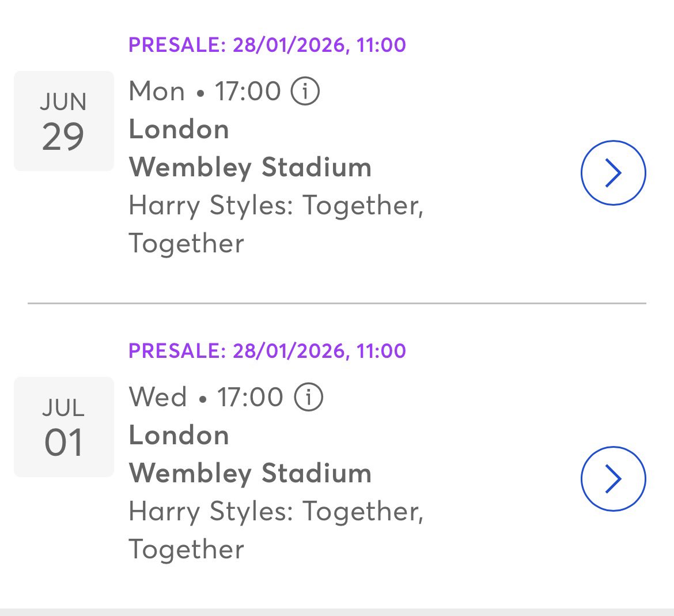Click the JUL month label in the date badge

tap(63, 408)
